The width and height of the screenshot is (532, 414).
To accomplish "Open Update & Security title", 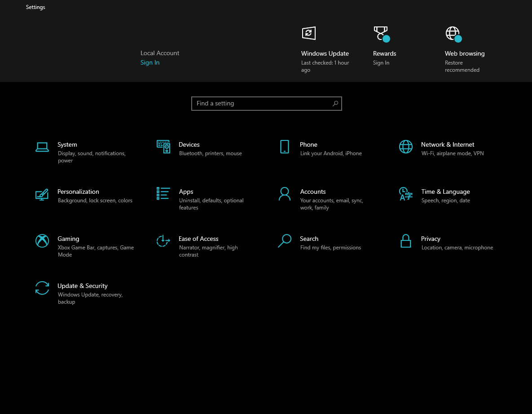I will 83,286.
